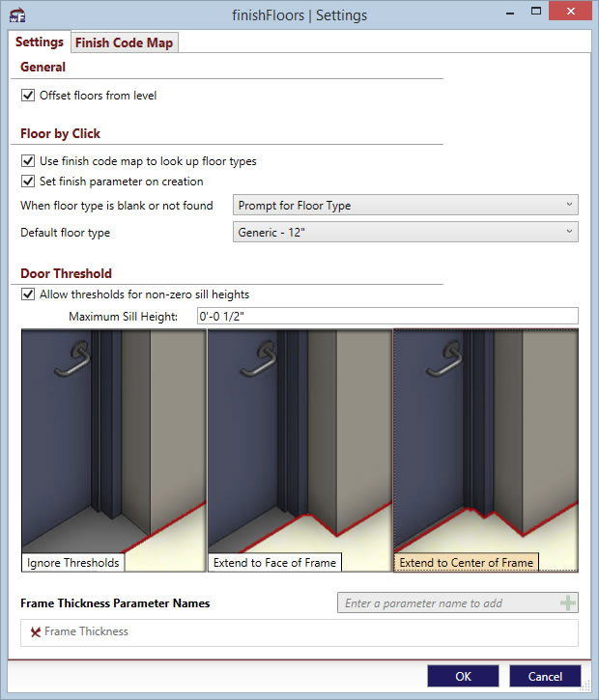Click the green plus add-parameter icon
This screenshot has width=599, height=700.
point(568,603)
